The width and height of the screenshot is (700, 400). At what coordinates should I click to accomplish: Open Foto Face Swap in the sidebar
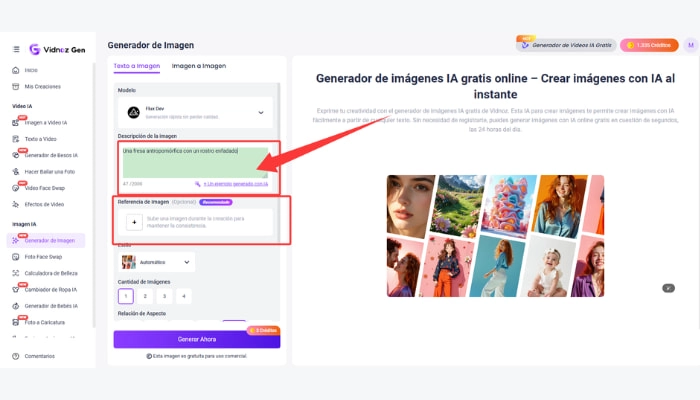click(x=43, y=257)
